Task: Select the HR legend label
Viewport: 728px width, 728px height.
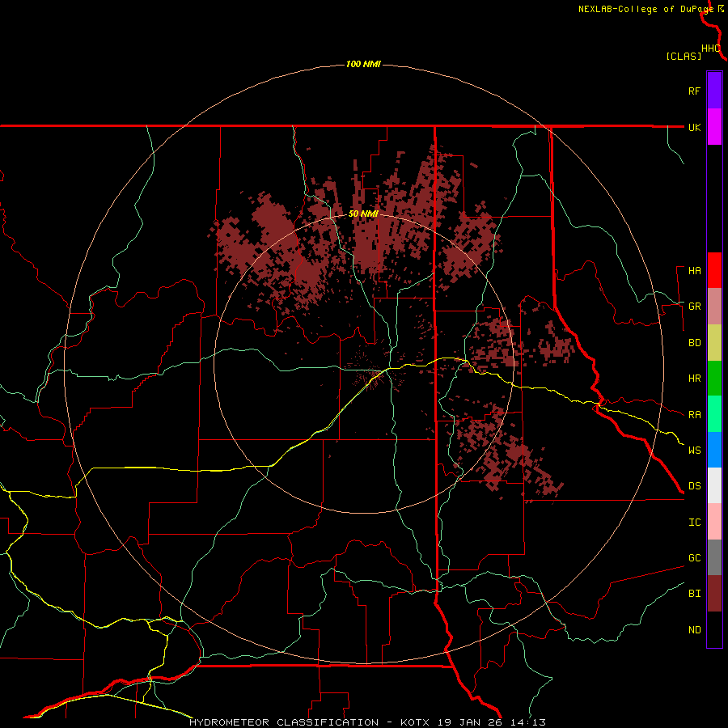Action: coord(694,379)
